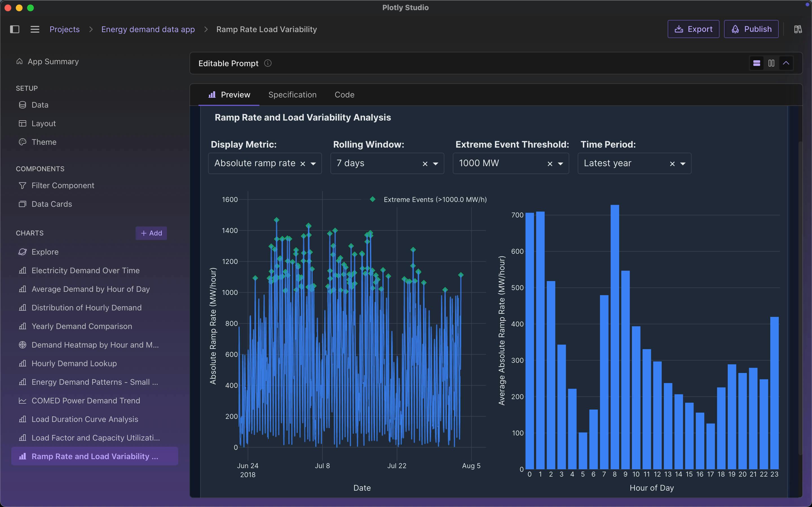Click the Explore chart icon
Viewport: 812px width, 507px height.
[x=22, y=252]
